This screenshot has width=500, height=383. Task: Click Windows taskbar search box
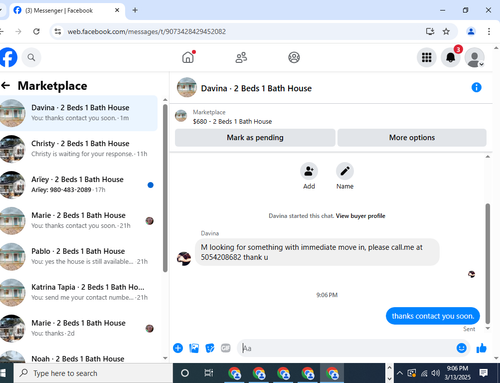pyautogui.click(x=93, y=373)
